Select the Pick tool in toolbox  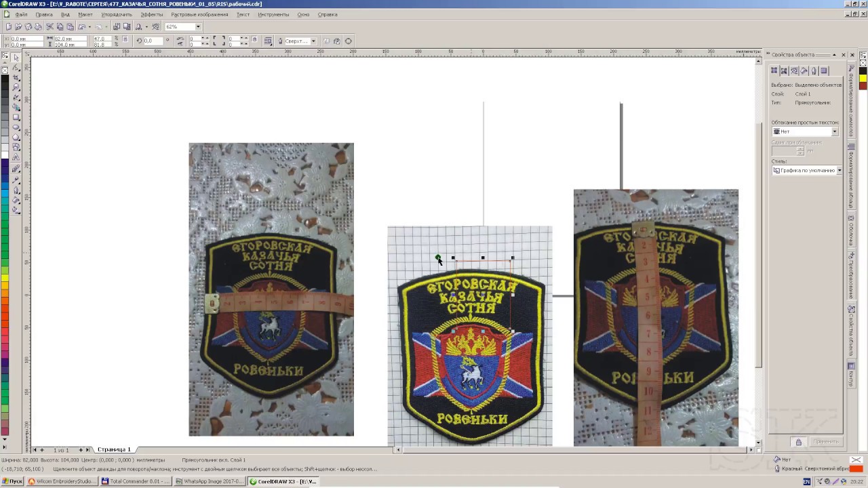[x=16, y=58]
